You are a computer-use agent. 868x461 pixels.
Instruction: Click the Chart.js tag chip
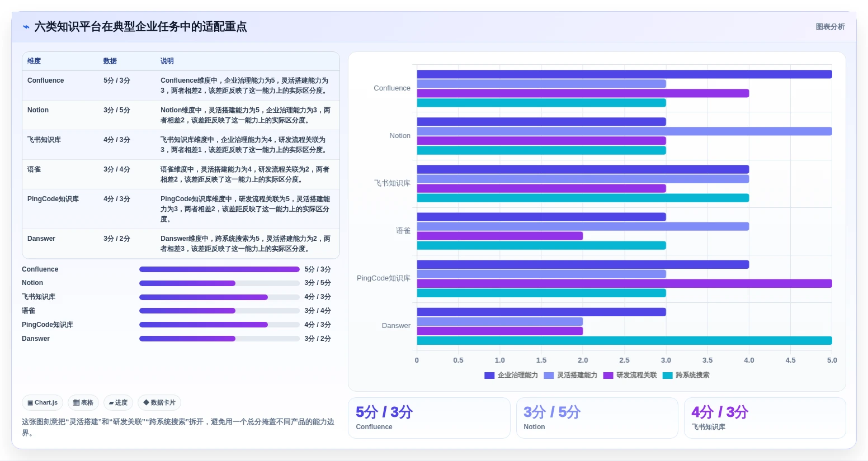[43, 402]
